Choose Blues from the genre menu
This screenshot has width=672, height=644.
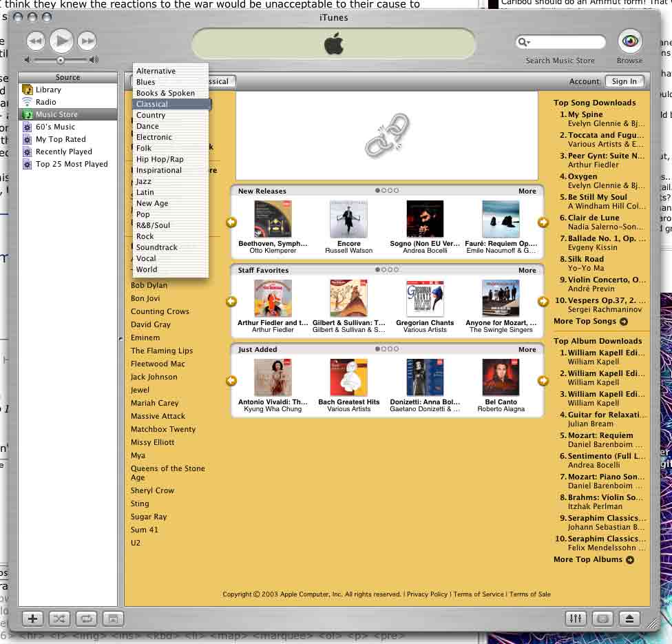pyautogui.click(x=171, y=83)
